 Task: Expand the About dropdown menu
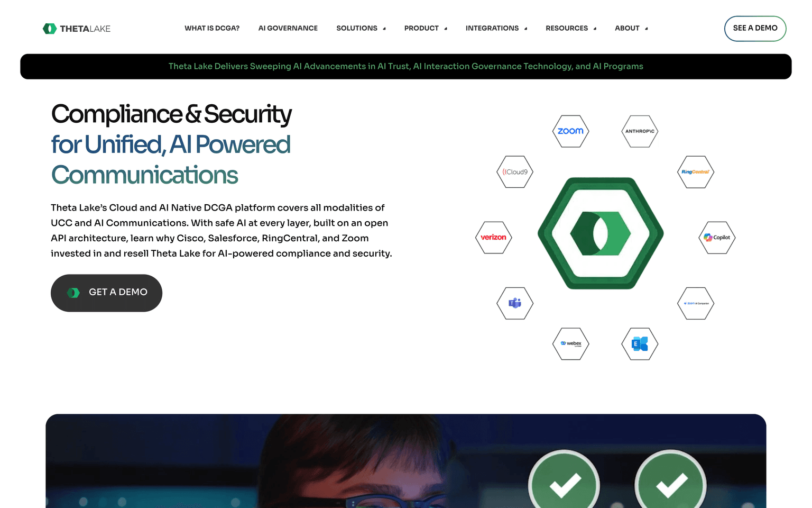(631, 28)
